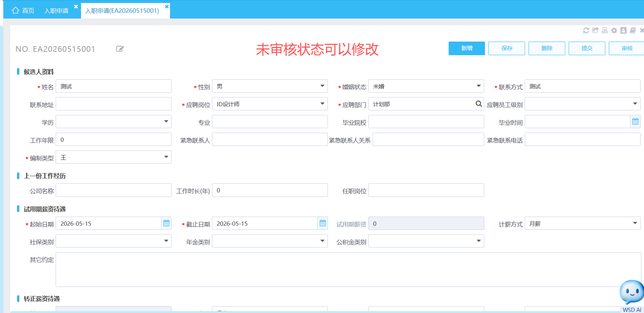Click the 新增 button

(467, 48)
